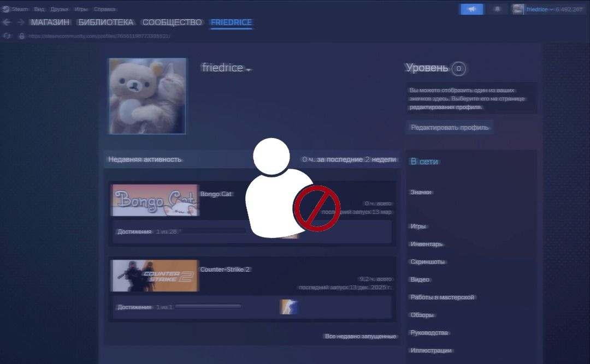The height and width of the screenshot is (364, 590).
Task: Open Игры in profile sidebar
Action: (418, 226)
